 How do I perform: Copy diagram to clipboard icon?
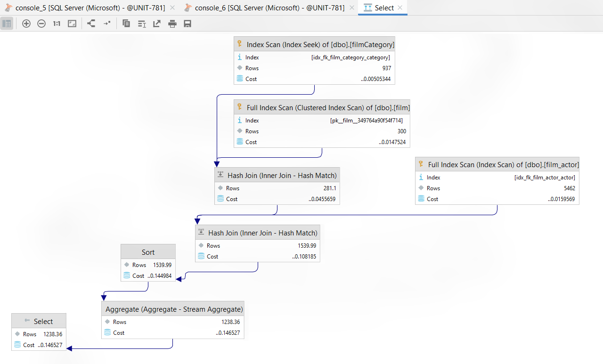click(x=126, y=24)
